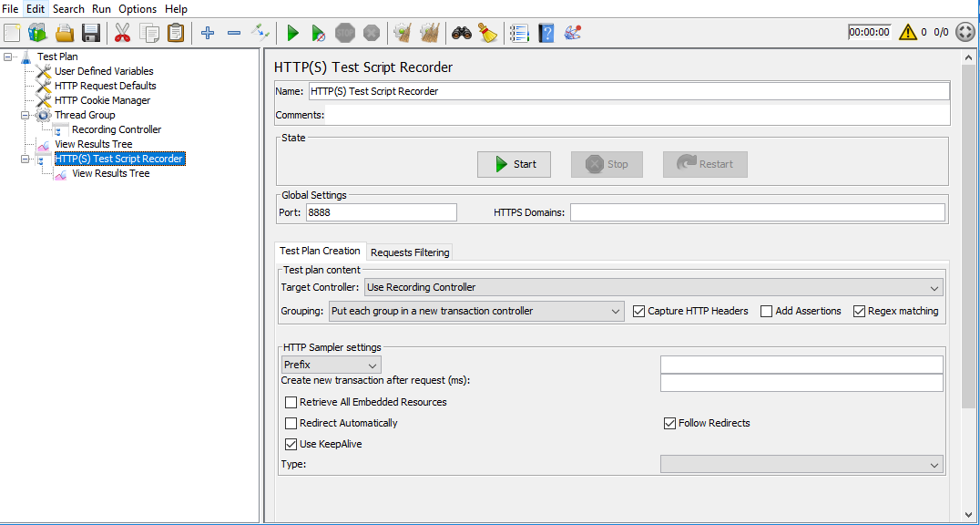This screenshot has width=980, height=525.
Task: Stop the running test using the STOP icon
Action: pos(344,33)
